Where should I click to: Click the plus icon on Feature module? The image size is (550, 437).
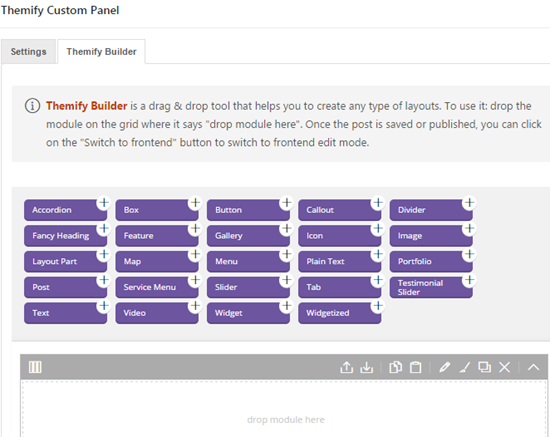click(x=195, y=229)
